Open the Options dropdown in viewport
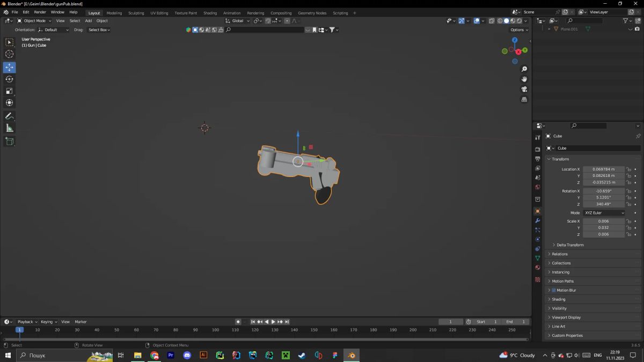644x362 pixels. tap(518, 30)
